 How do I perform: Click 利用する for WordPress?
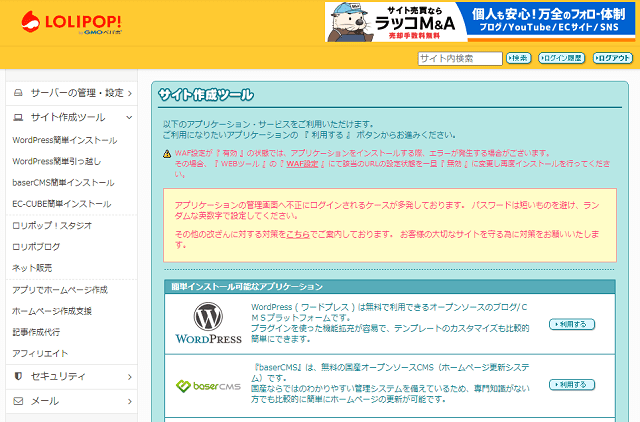coord(572,324)
